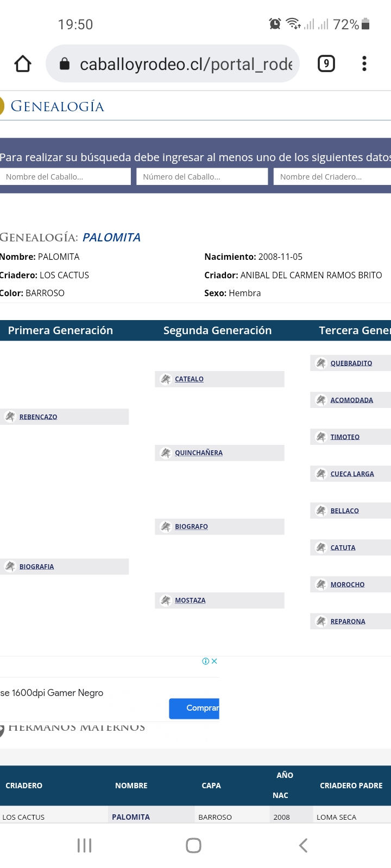Tap the Android back navigation button
391x868 pixels.
(304, 845)
